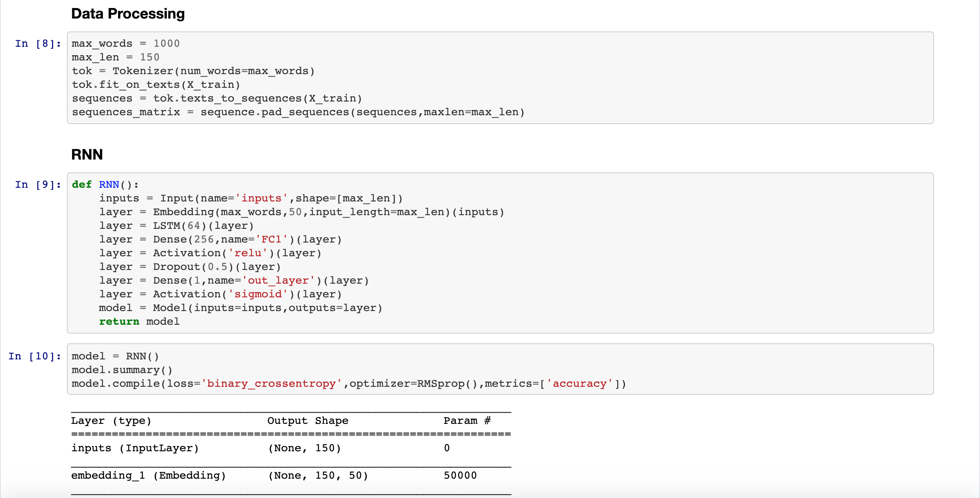Select the In [8] cell prompt

pos(38,44)
